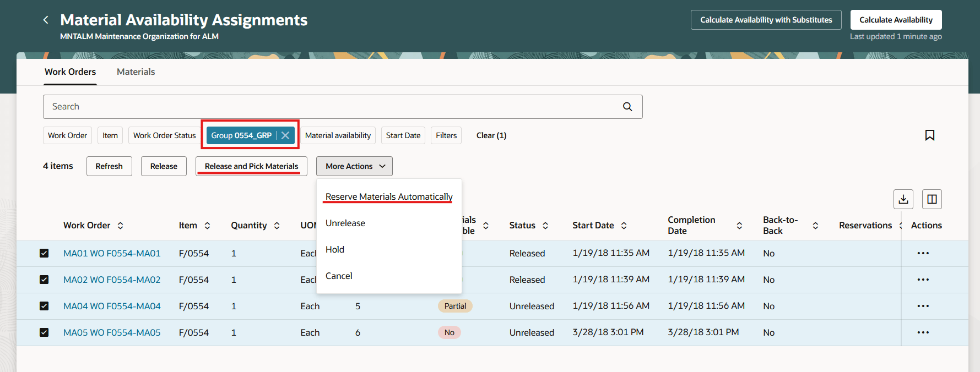The image size is (980, 372).
Task: Sort by Item column
Action: (x=207, y=226)
